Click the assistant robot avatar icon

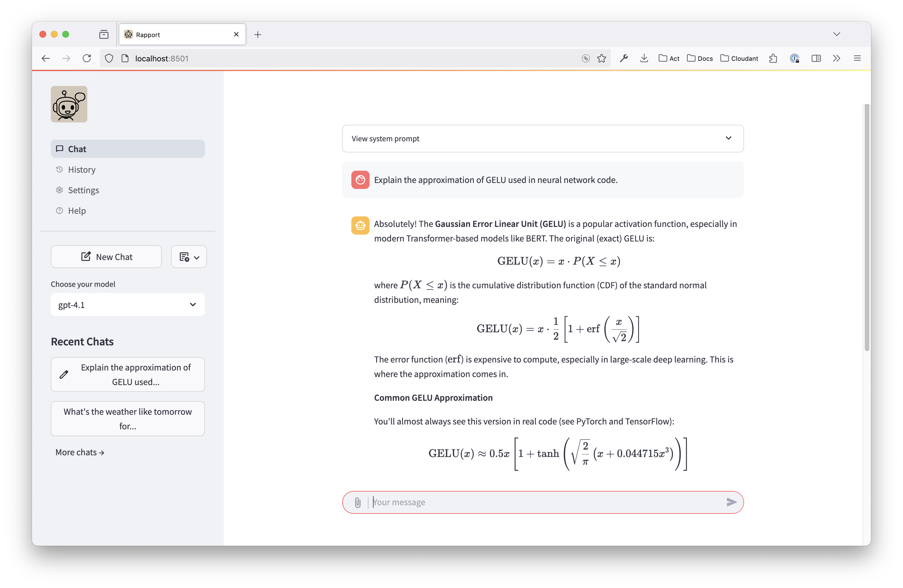click(360, 225)
